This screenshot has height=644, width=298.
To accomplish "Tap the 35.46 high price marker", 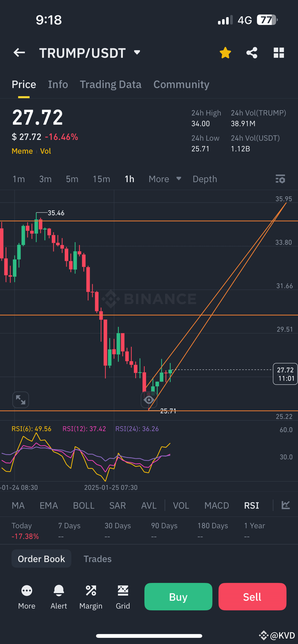I will (x=56, y=213).
